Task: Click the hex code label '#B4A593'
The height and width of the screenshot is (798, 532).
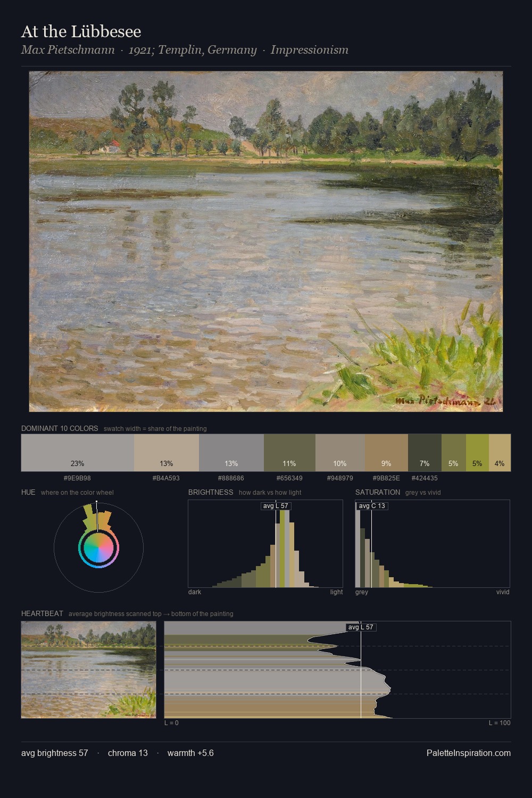Action: 166,478
